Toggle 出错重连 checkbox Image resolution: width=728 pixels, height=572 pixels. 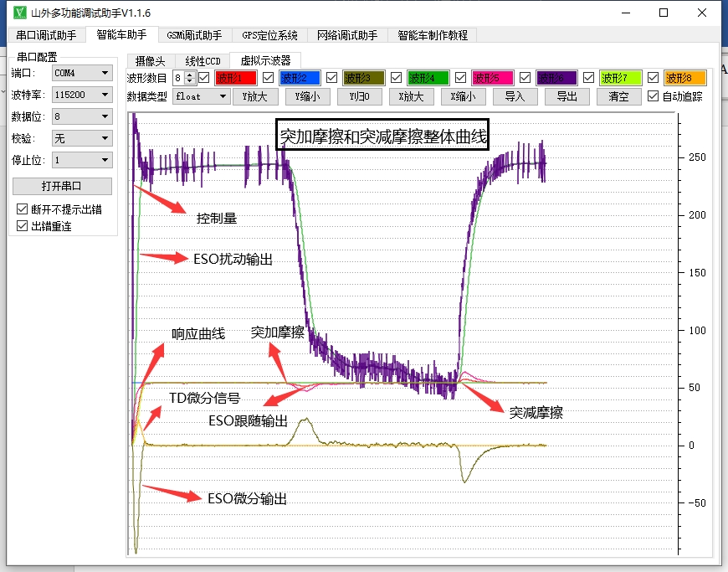pyautogui.click(x=22, y=226)
